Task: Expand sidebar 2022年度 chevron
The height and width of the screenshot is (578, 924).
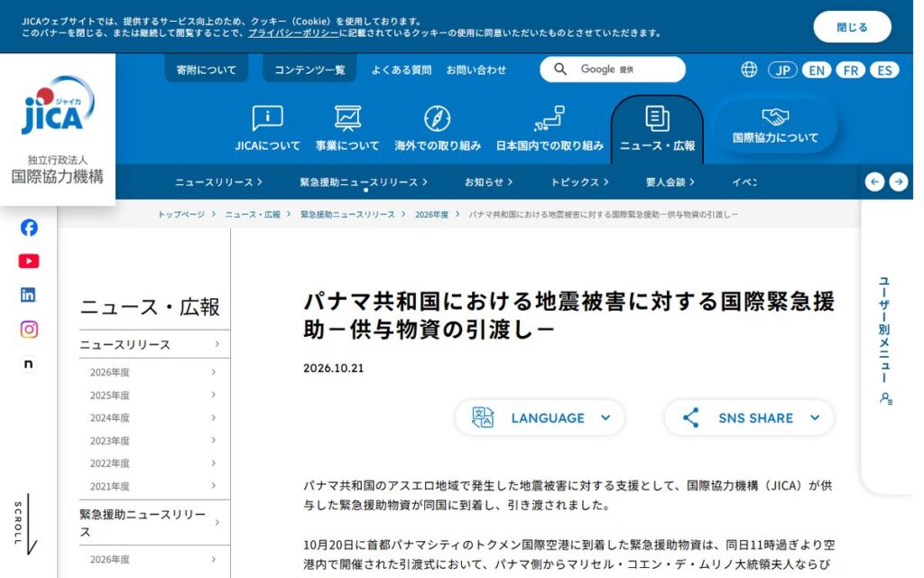Action: [213, 463]
